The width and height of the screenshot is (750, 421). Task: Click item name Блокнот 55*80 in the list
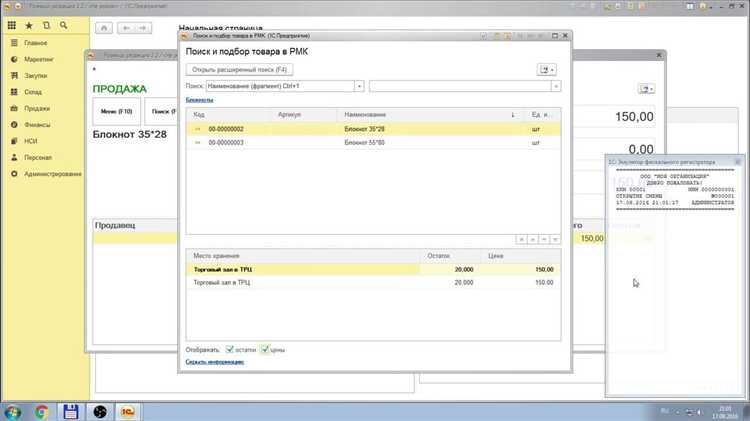(x=364, y=143)
